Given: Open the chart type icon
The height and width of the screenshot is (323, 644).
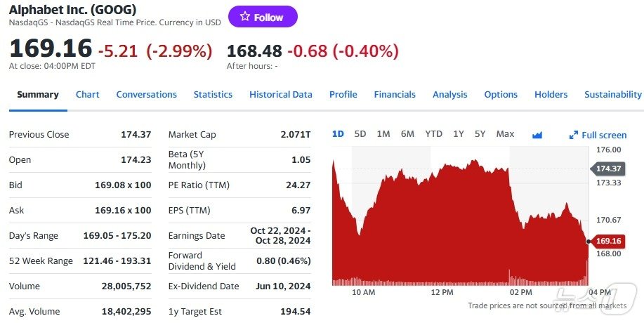Looking at the screenshot, I should pyautogui.click(x=537, y=135).
